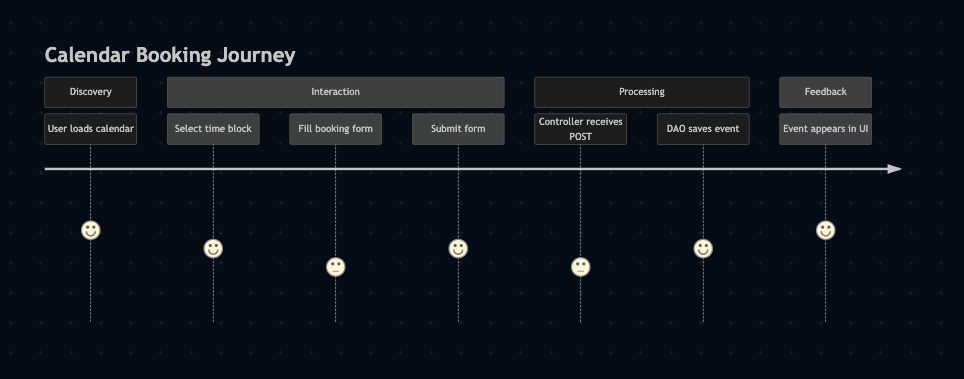The width and height of the screenshot is (964, 379).
Task: Click the Fill booking form task box
Action: click(336, 129)
